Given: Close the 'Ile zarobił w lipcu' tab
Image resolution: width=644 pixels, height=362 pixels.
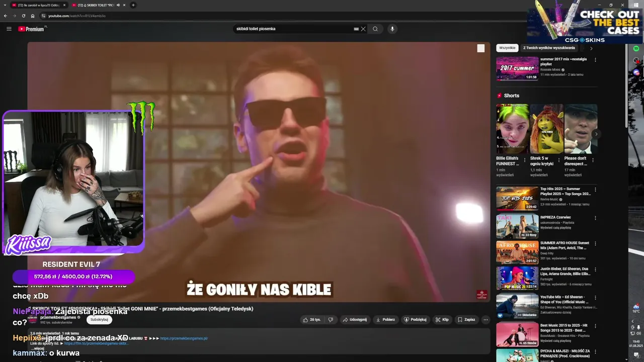Looking at the screenshot, I should [64, 5].
